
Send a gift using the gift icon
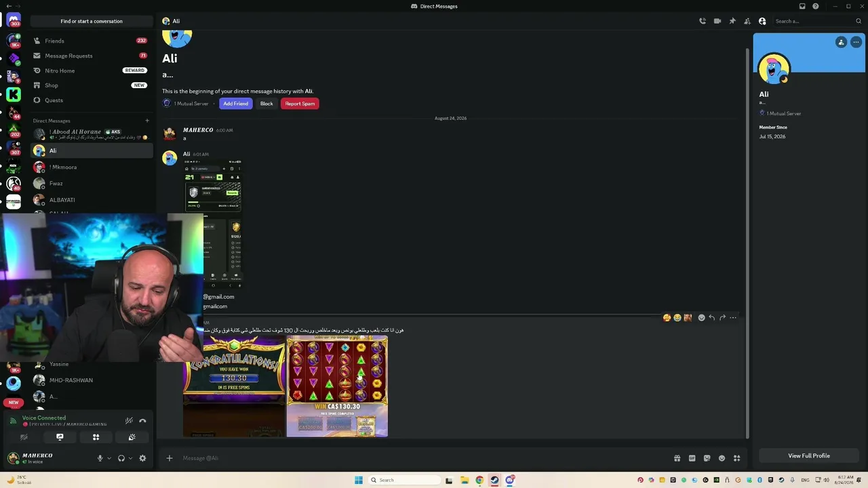(677, 458)
